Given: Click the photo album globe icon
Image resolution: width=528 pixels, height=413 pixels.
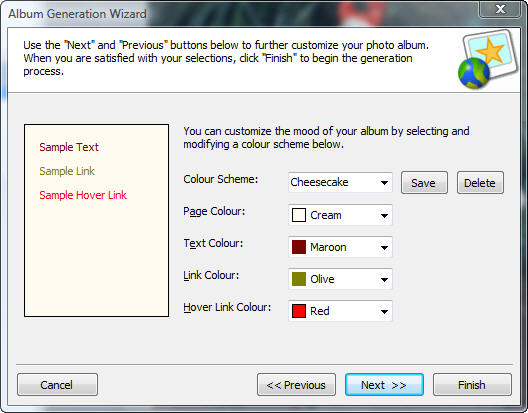Looking at the screenshot, I should pyautogui.click(x=488, y=59).
